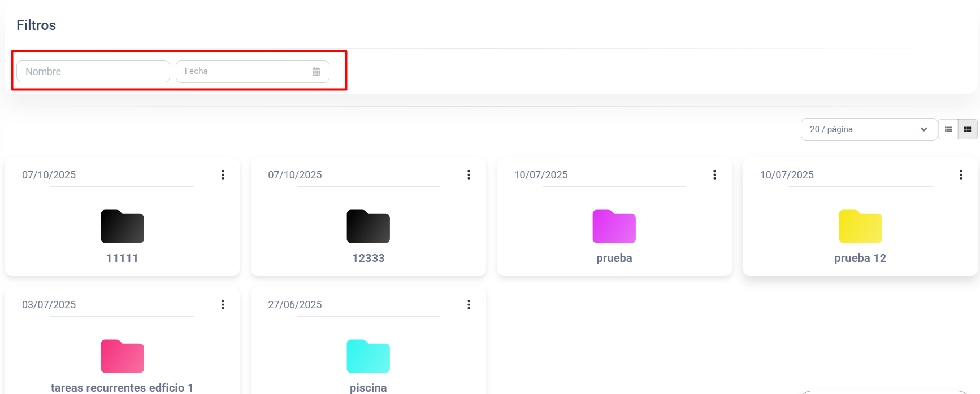Click the calendar icon in Fecha field
Image resolution: width=980 pixels, height=394 pixels.
pyautogui.click(x=316, y=72)
